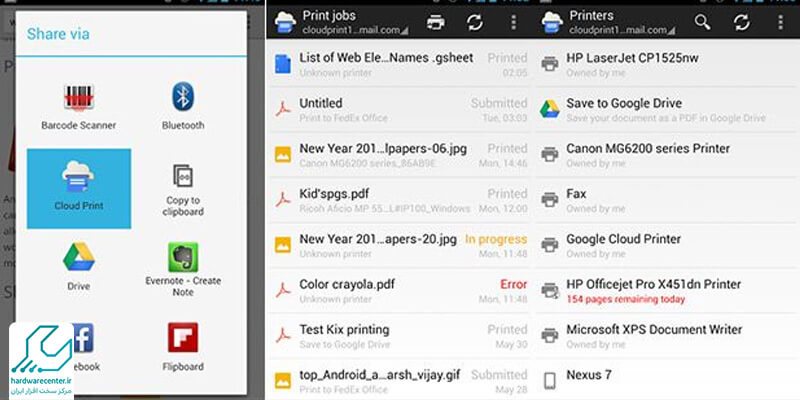
Task: Select Save to Google Drive printer option
Action: 667,109
